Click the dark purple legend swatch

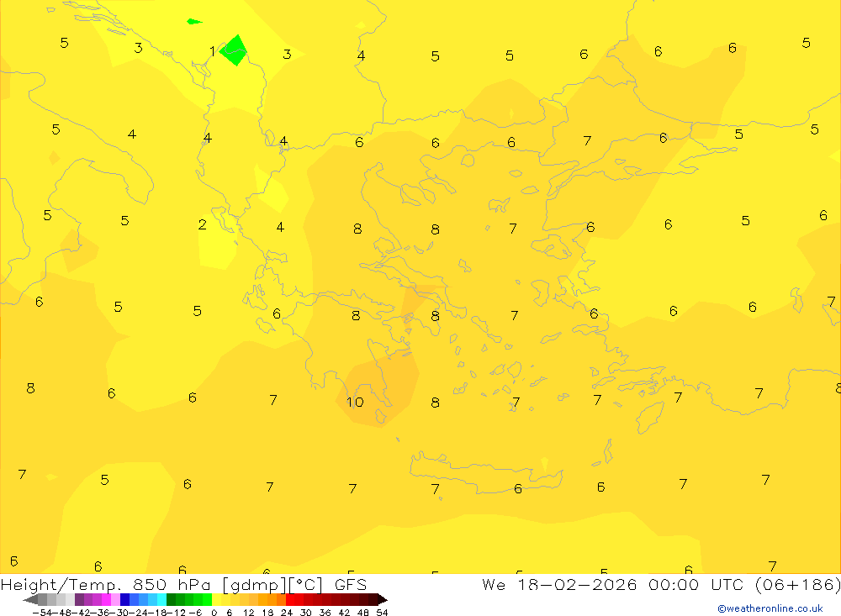click(79, 599)
